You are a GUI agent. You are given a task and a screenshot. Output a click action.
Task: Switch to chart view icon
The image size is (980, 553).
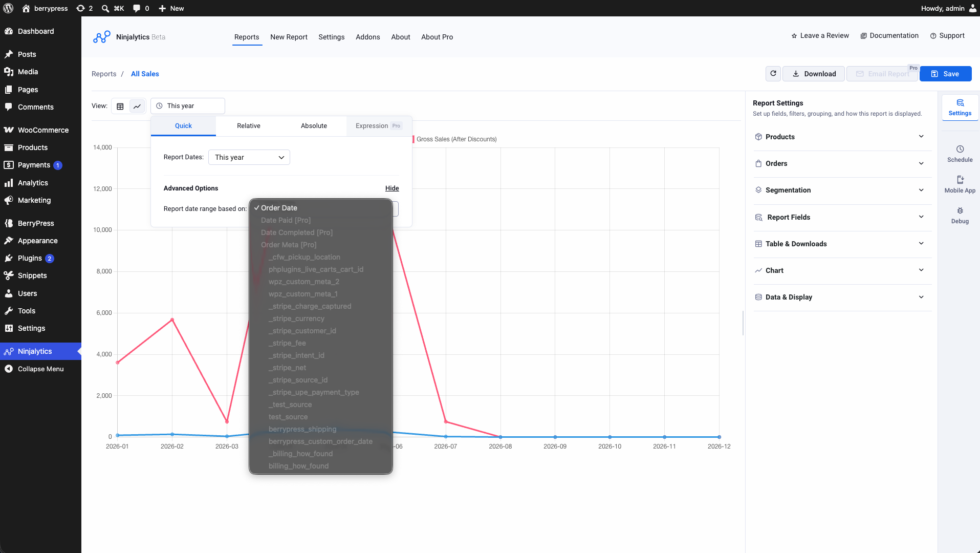[137, 106]
